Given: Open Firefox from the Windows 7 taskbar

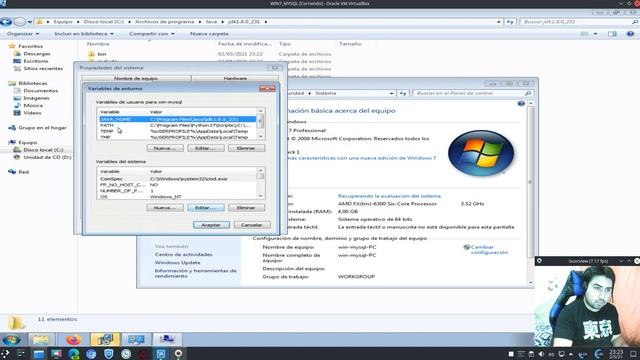Looking at the screenshot, I should coord(73,339).
